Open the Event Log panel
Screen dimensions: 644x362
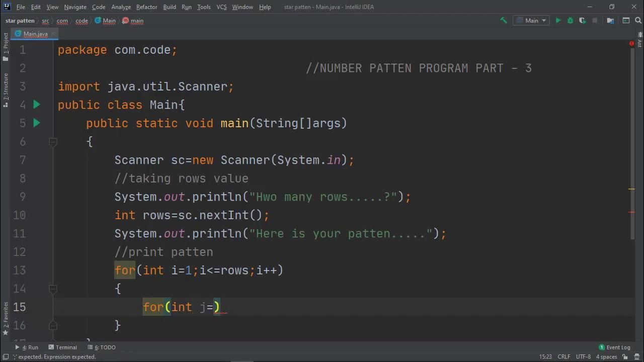point(614,347)
